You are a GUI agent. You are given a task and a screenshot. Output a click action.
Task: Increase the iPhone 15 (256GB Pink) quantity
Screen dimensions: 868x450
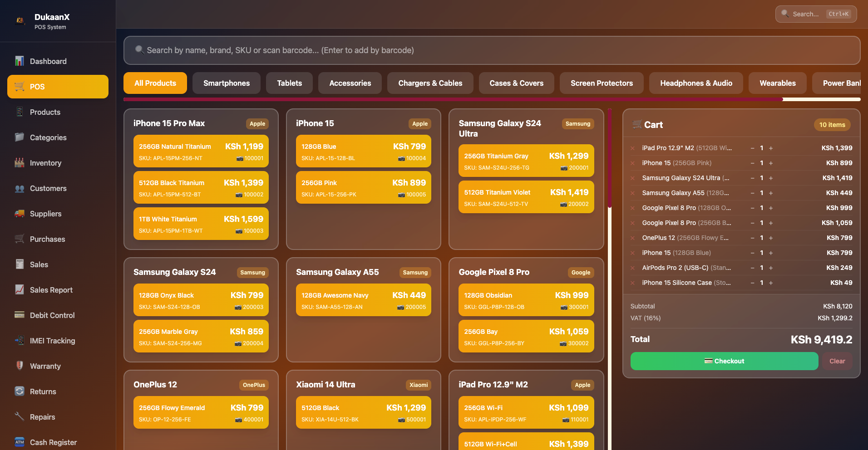pyautogui.click(x=770, y=163)
